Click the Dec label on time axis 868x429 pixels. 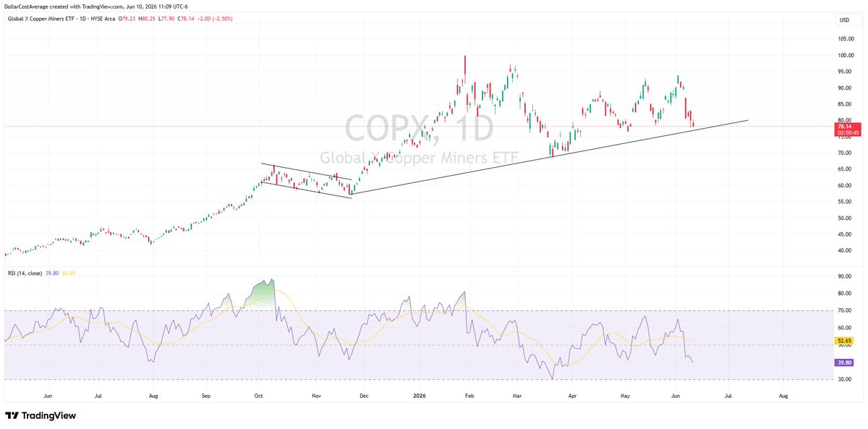(x=364, y=396)
